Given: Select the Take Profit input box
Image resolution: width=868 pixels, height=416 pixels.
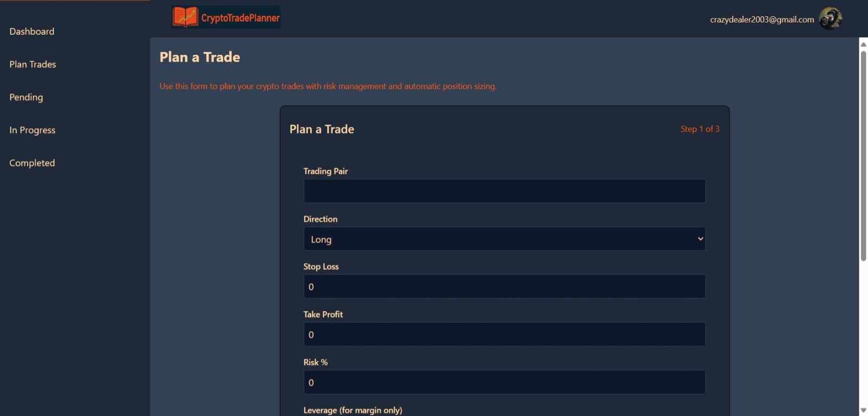Looking at the screenshot, I should (504, 335).
